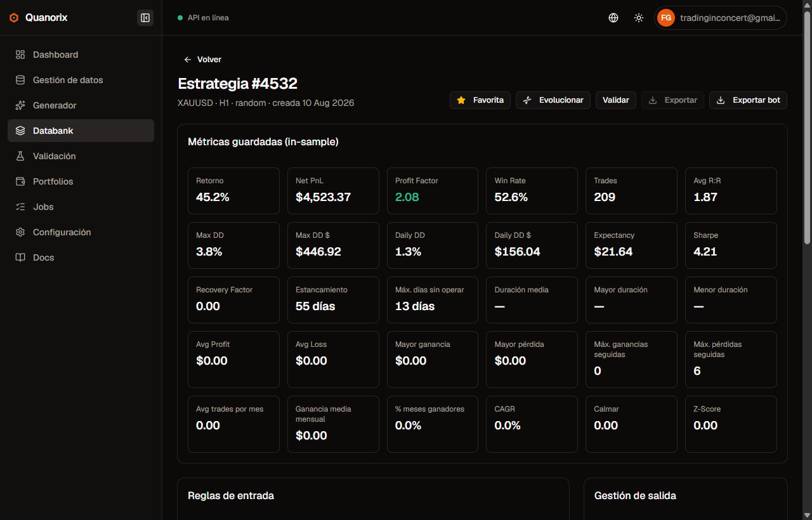Click the Sharpe value 4.21
The height and width of the screenshot is (520, 812).
pyautogui.click(x=705, y=252)
